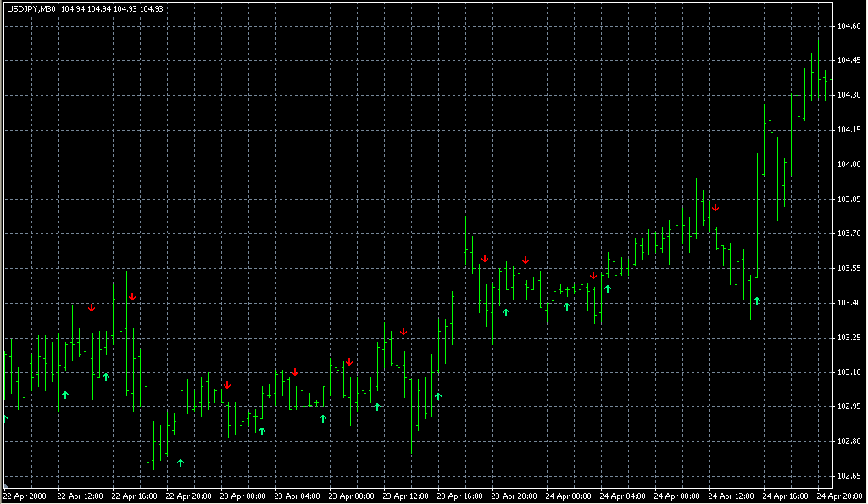Click the 24 Apr 08:00 time axis label
The height and width of the screenshot is (504, 868).
[676, 496]
